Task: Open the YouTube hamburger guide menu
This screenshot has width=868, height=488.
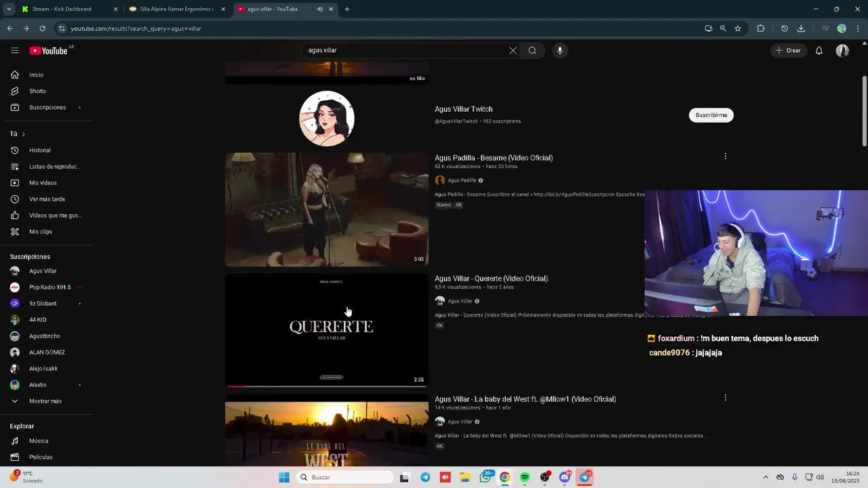Action: tap(15, 50)
